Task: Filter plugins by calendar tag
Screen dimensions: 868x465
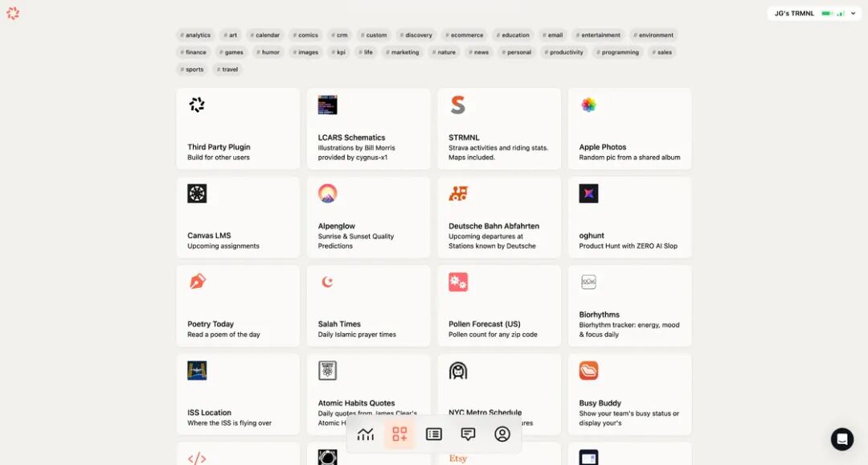Action: 264,35
